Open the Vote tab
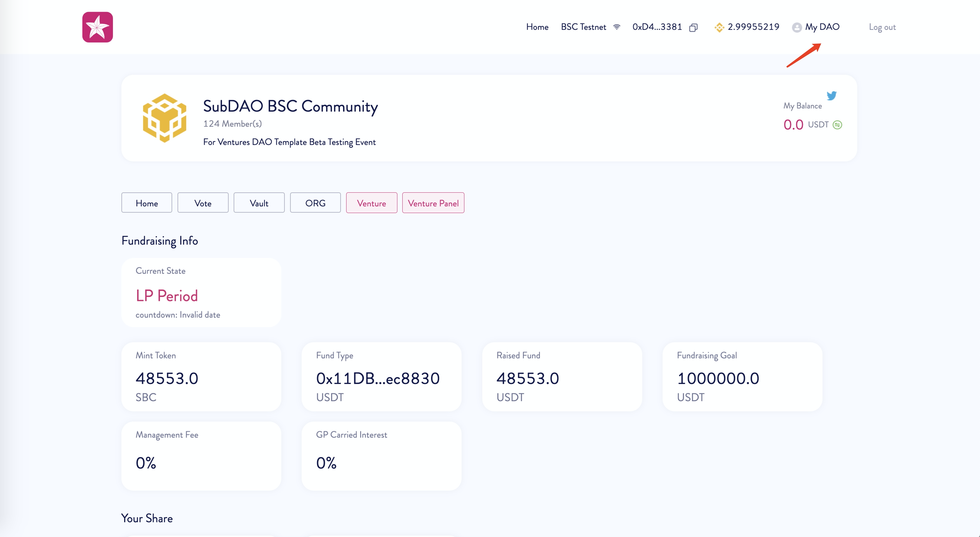Viewport: 980px width, 537px height. 203,203
